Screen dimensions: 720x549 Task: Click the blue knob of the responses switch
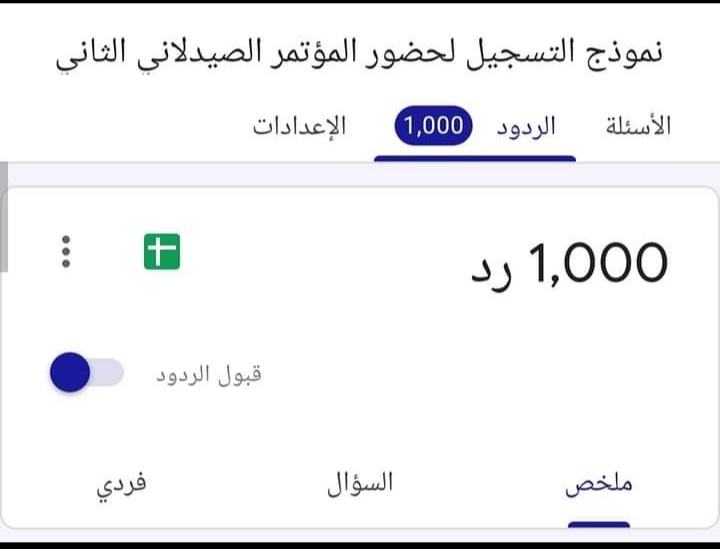pyautogui.click(x=70, y=373)
